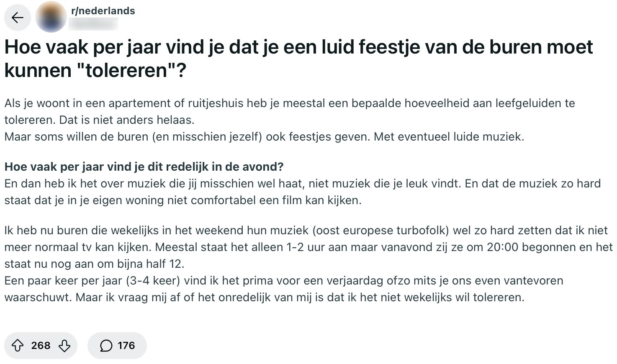
Task: Open the r/nederlands community avatar
Action: pos(51,18)
